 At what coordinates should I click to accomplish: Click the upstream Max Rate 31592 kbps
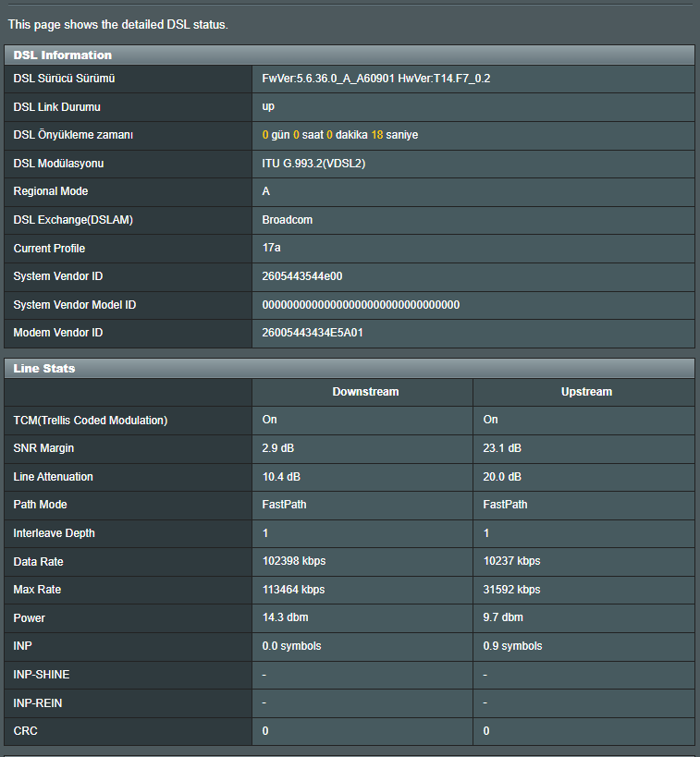click(x=511, y=590)
